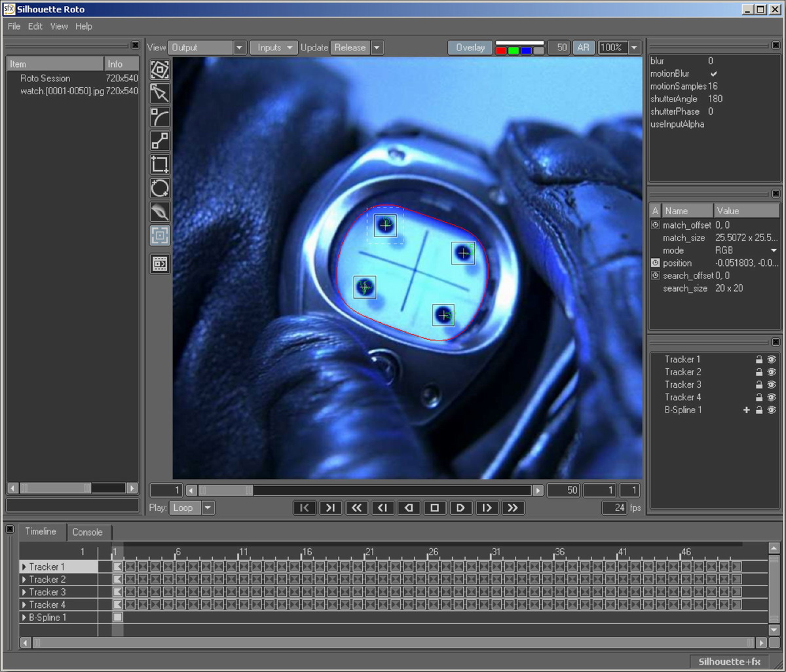The width and height of the screenshot is (786, 672).
Task: Click the AR aspect ratio button
Action: [583, 48]
